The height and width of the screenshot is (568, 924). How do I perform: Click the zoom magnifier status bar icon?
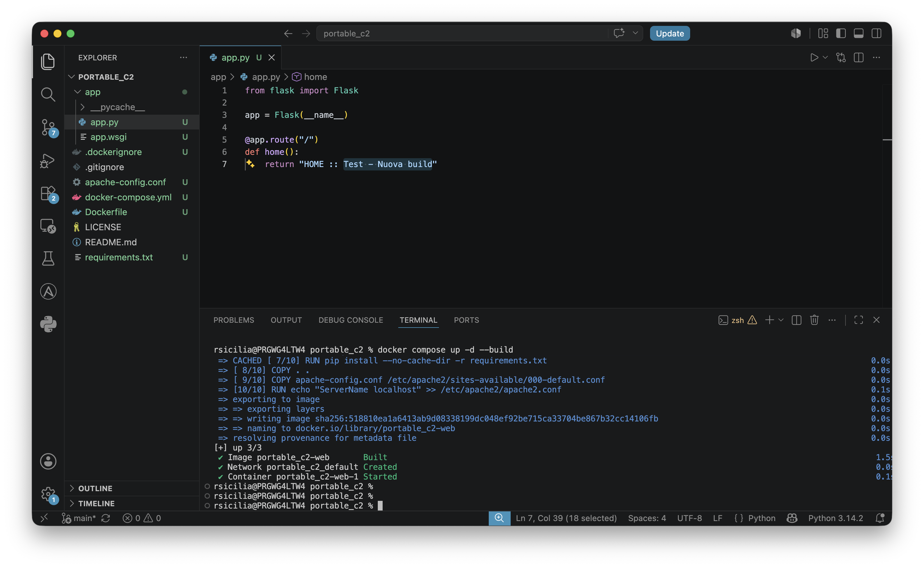tap(499, 518)
